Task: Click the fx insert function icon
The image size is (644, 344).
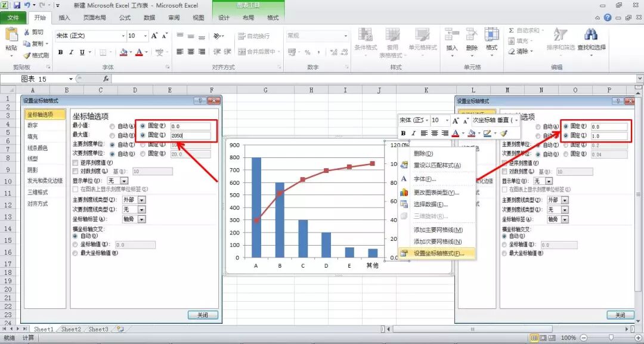Action: (x=106, y=79)
